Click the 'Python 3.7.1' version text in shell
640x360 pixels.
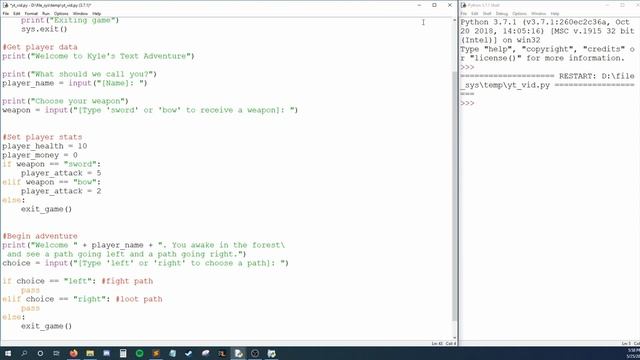(x=483, y=22)
